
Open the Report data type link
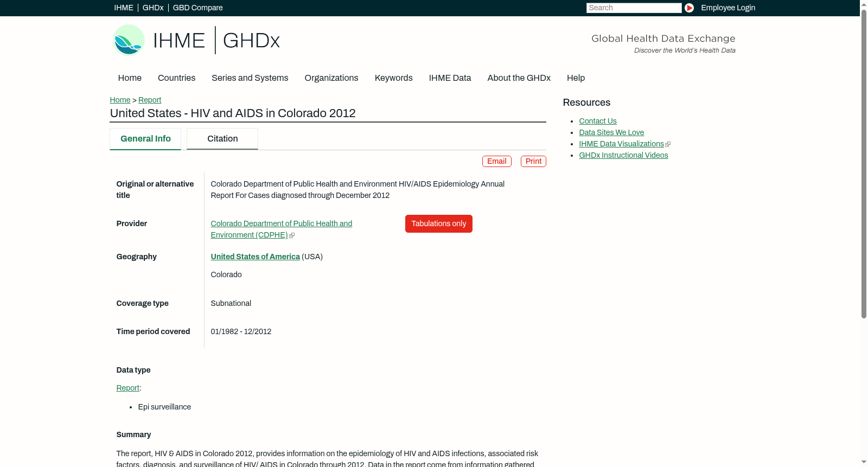tap(127, 388)
